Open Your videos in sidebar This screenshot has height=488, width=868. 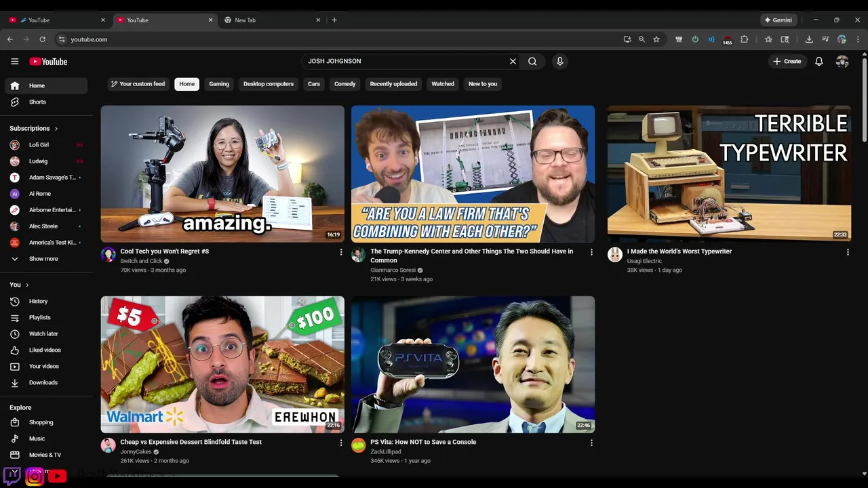pyautogui.click(x=46, y=366)
